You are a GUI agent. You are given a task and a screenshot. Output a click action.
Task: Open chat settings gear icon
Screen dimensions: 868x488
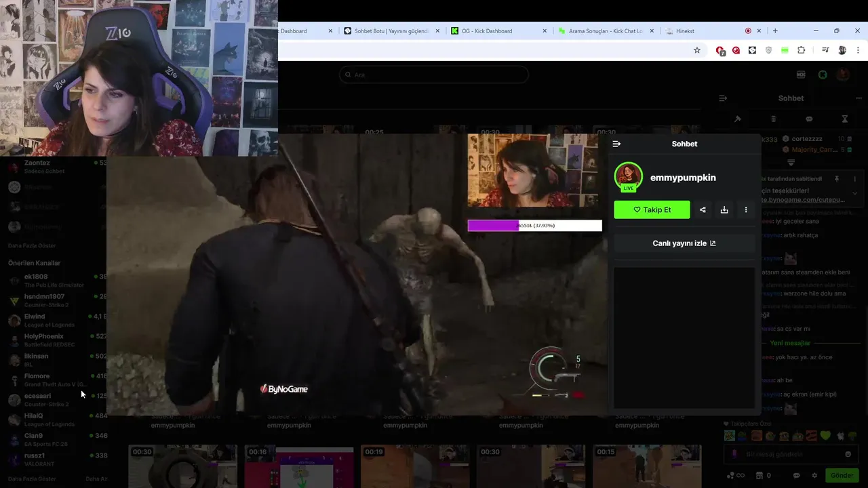pos(814,475)
